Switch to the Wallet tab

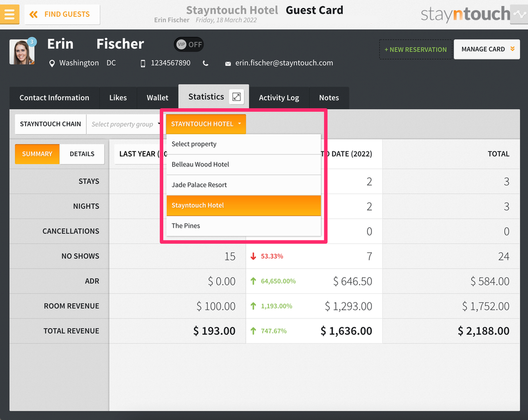[157, 98]
